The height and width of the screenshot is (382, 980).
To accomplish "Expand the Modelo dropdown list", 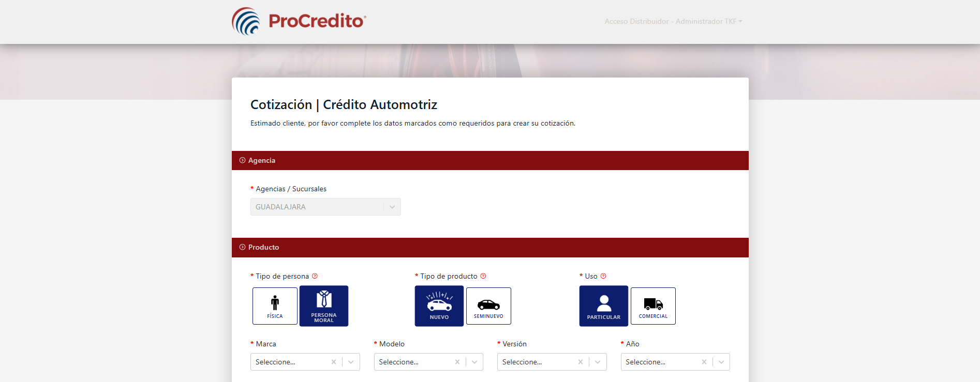I will [x=474, y=362].
